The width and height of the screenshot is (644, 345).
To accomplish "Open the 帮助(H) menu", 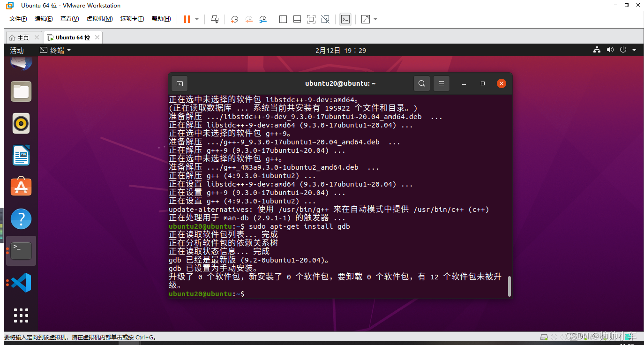I will [161, 19].
